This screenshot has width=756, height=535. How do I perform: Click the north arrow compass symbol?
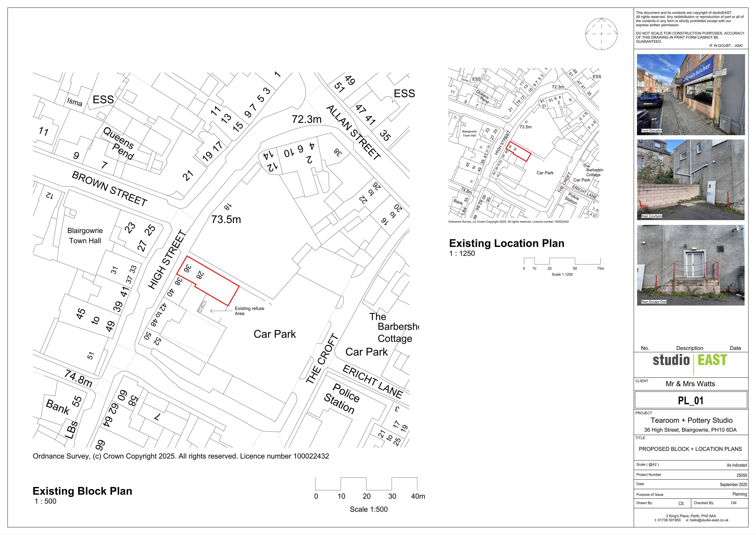(x=601, y=34)
